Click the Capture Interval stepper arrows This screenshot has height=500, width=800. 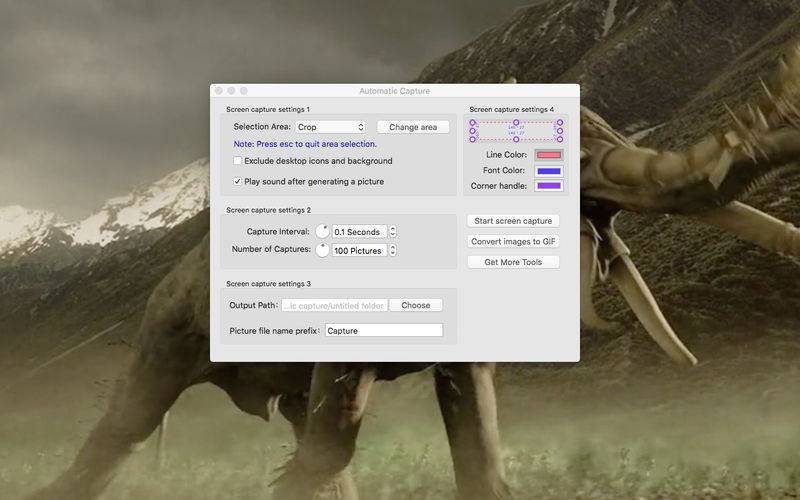tap(393, 232)
